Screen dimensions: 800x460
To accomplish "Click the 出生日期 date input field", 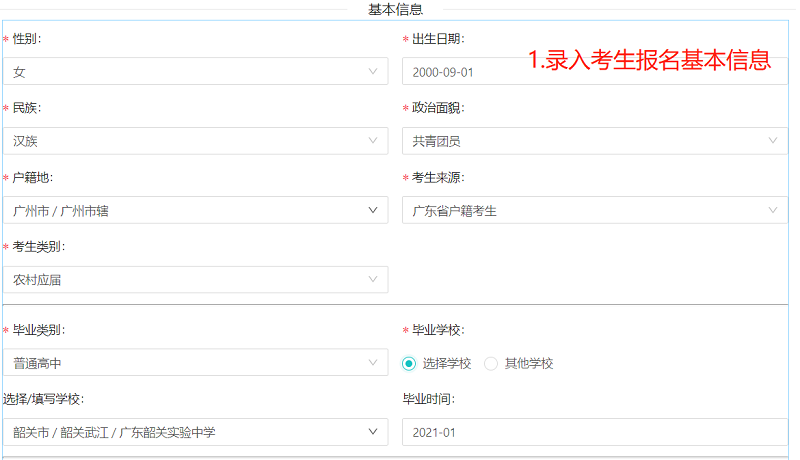I will (595, 71).
